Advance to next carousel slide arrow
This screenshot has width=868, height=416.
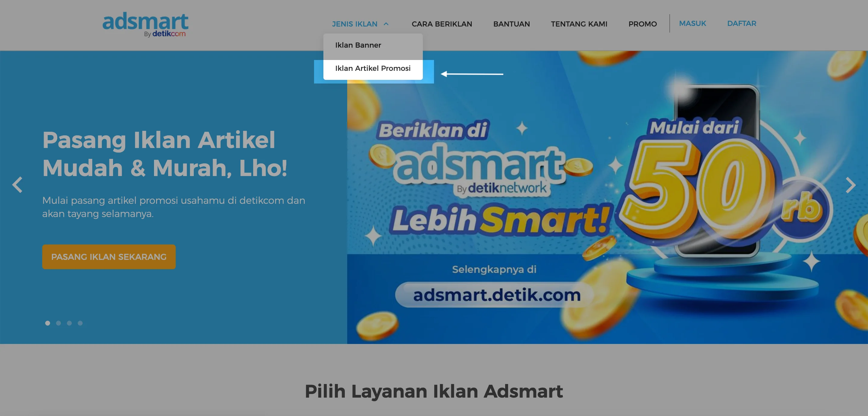tap(851, 185)
